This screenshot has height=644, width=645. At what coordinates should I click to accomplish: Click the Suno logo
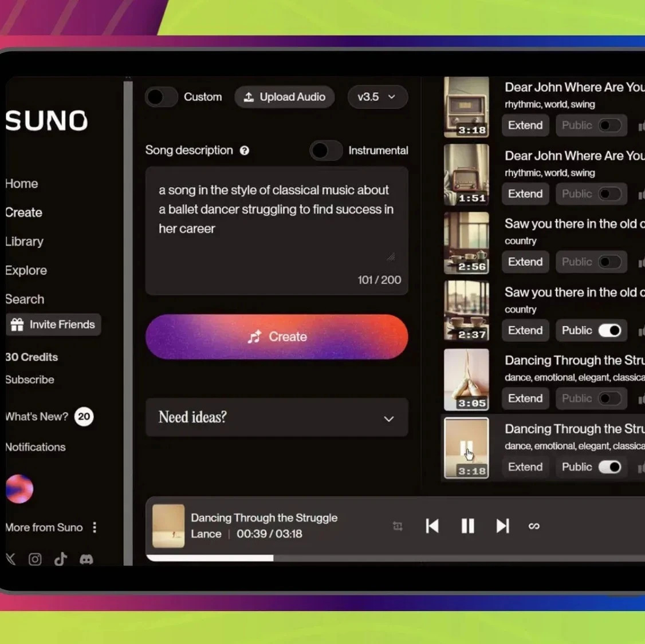tap(46, 120)
